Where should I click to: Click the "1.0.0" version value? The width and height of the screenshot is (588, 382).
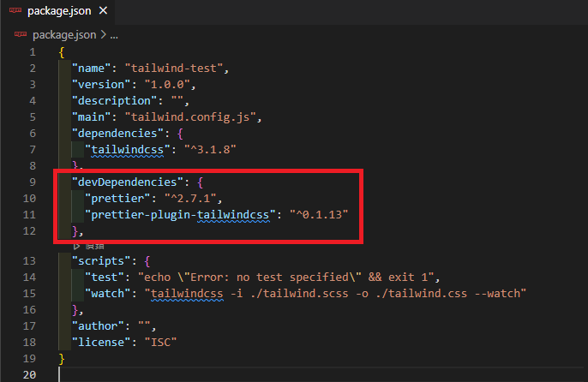pyautogui.click(x=167, y=85)
